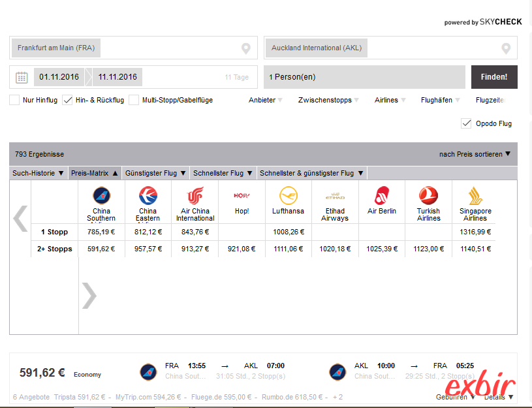Image resolution: width=532 pixels, height=408 pixels.
Task: Click the calendar icon beside the dates
Action: [x=22, y=78]
